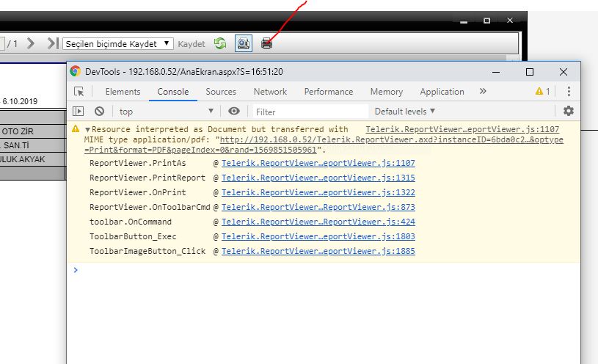Open the 'top' JavaScript context dropdown
This screenshot has width=598, height=364.
coord(166,112)
